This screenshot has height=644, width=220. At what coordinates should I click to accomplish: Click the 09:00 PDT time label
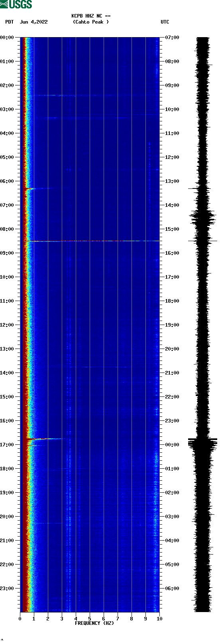pos(7,253)
